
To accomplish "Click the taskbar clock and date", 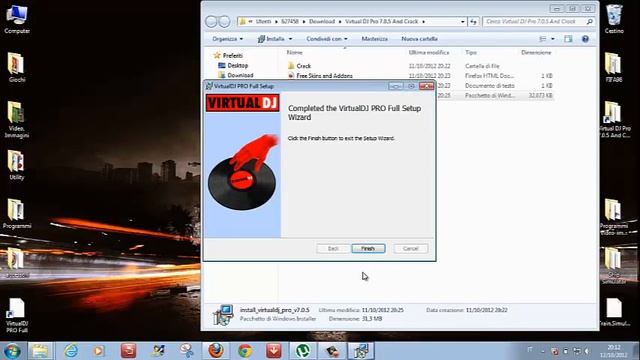I will click(x=614, y=351).
